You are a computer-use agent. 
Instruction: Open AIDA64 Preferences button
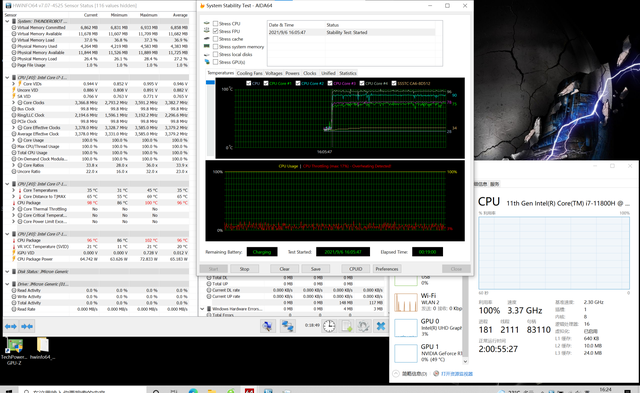tap(387, 269)
